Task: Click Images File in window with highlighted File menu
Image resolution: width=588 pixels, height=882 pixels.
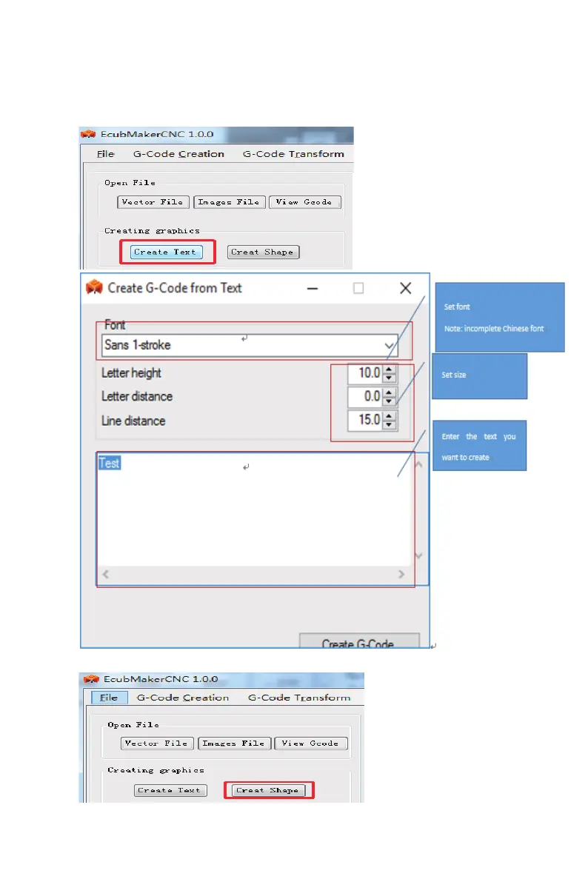Action: [x=234, y=744]
